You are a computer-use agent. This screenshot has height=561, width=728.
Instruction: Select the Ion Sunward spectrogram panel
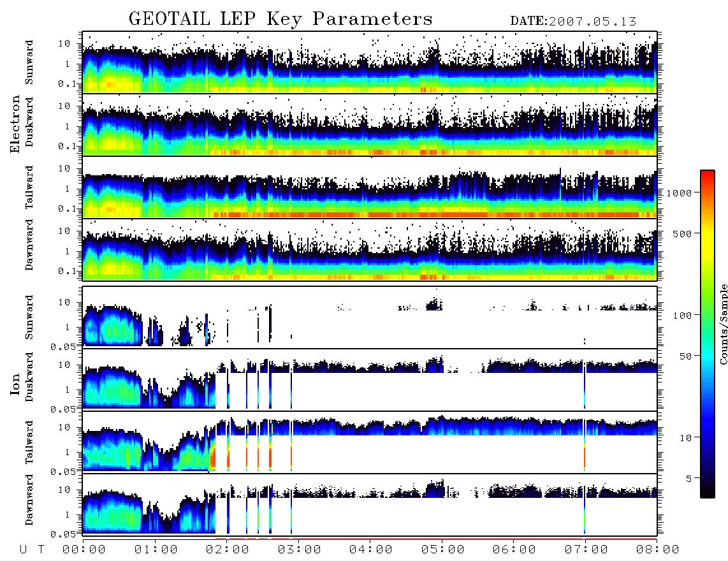370,317
